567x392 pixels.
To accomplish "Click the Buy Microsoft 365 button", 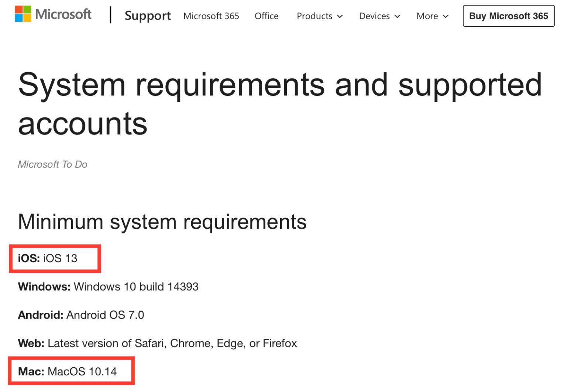I will 508,16.
